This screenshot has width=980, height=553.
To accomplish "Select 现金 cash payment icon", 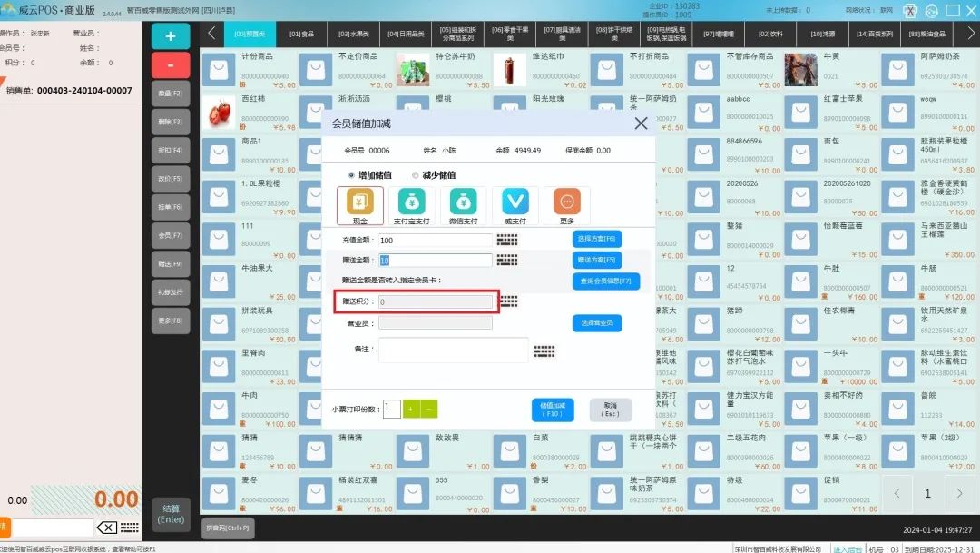I will (x=359, y=205).
